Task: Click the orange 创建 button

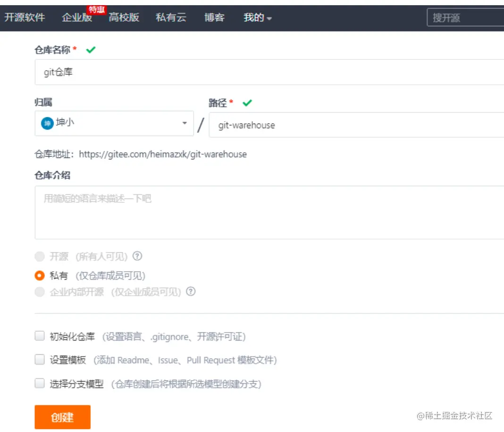Action: [x=63, y=417]
